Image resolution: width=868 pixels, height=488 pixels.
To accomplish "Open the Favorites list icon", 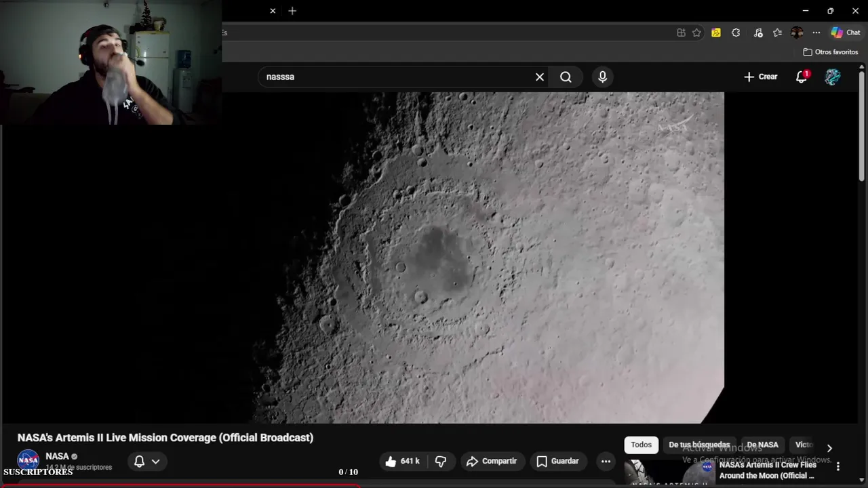I will [777, 33].
